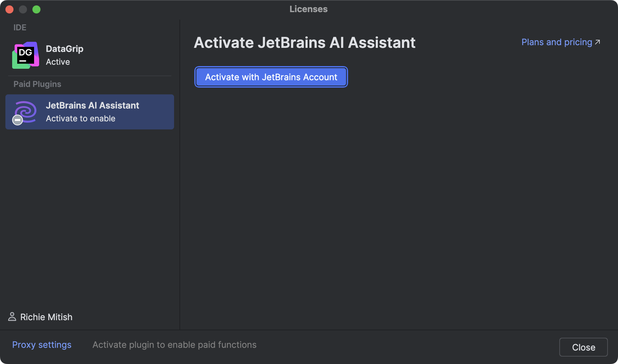618x364 pixels.
Task: Click the green zoom button of the window
Action: pyautogui.click(x=36, y=9)
